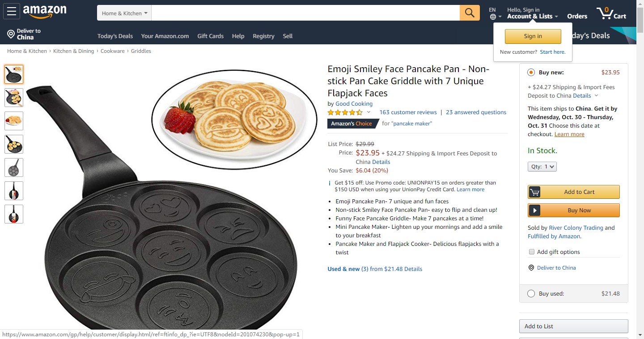Select the Buy new radio button
Viewport: 644px width, 339px height.
point(531,72)
